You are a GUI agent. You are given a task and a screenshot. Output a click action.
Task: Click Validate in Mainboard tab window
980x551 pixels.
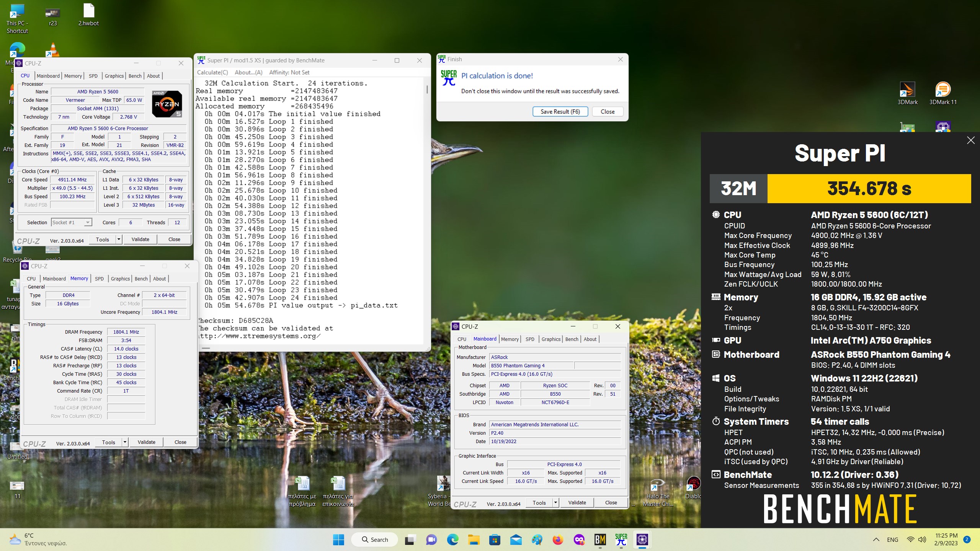point(577,503)
